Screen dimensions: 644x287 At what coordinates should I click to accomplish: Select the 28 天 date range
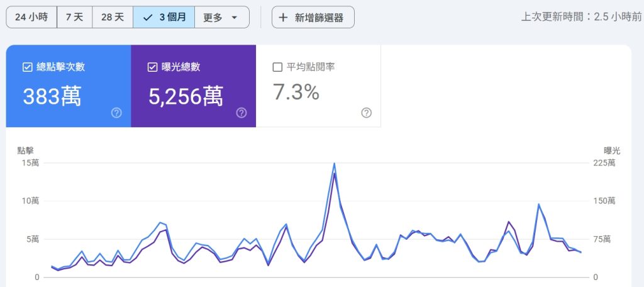tap(113, 17)
